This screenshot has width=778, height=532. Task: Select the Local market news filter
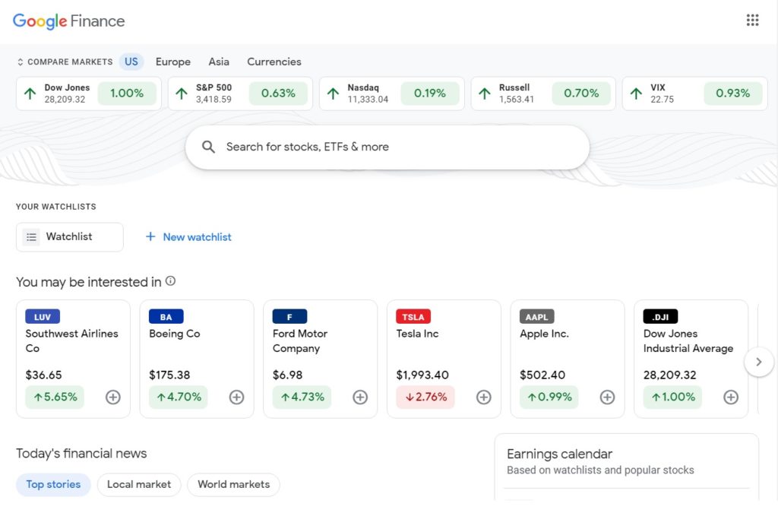point(139,484)
